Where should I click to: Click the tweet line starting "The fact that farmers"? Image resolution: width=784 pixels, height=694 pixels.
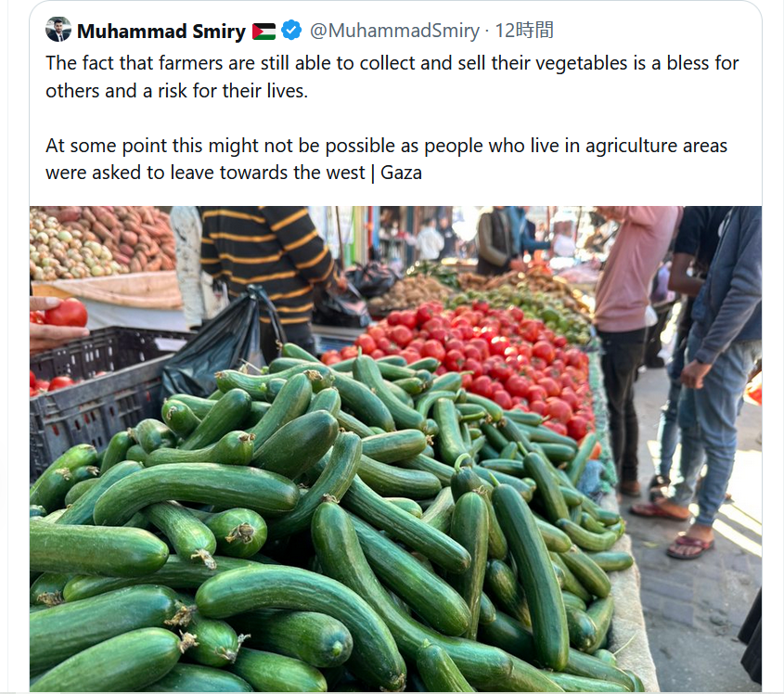[x=392, y=64]
